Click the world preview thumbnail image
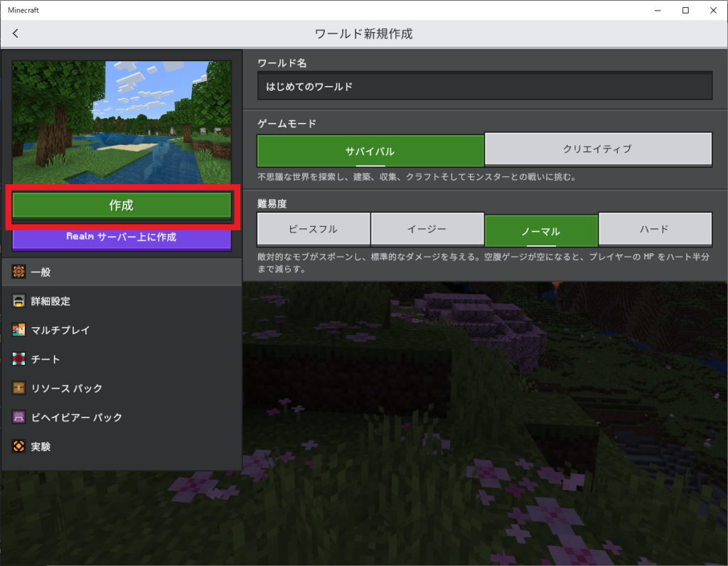This screenshot has height=566, width=728. coord(122,122)
